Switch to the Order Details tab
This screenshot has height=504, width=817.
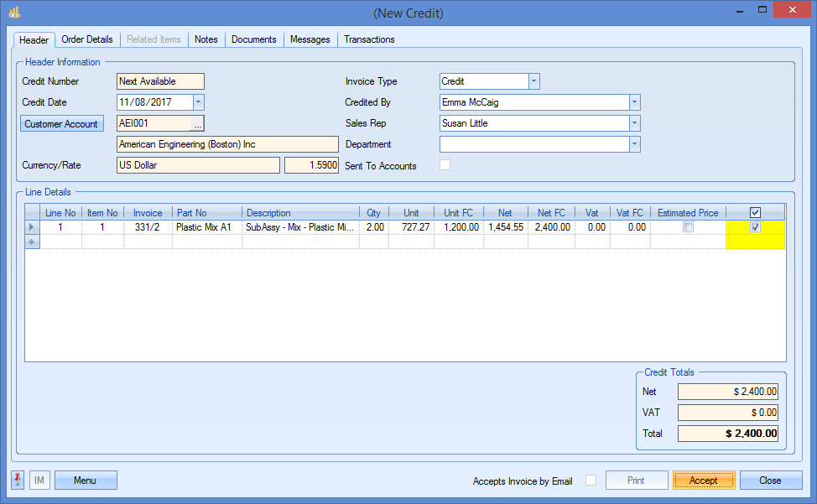87,39
